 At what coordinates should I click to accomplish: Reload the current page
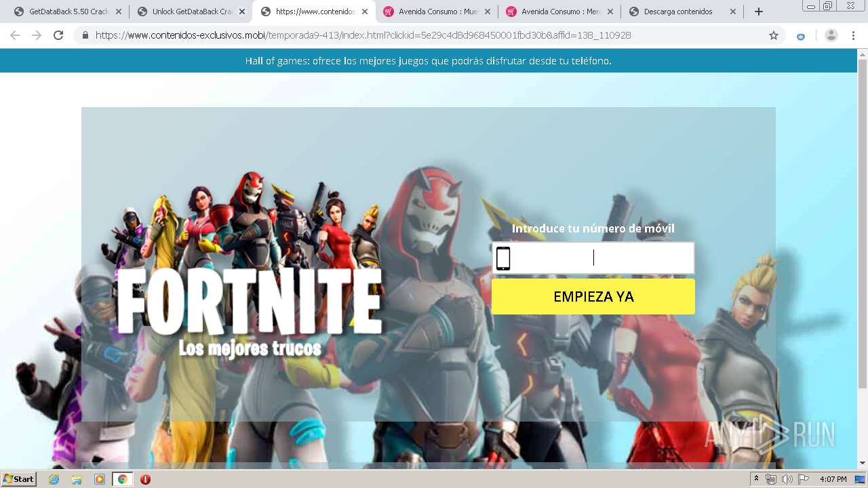pos(58,35)
